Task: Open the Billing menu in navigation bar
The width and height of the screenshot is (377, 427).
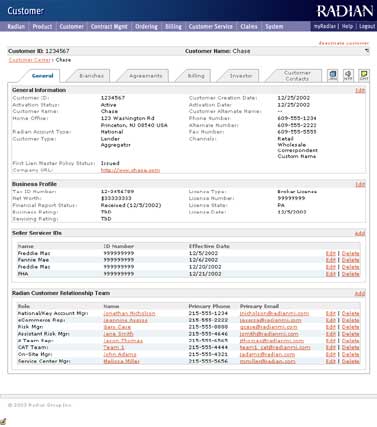Action: (x=173, y=26)
